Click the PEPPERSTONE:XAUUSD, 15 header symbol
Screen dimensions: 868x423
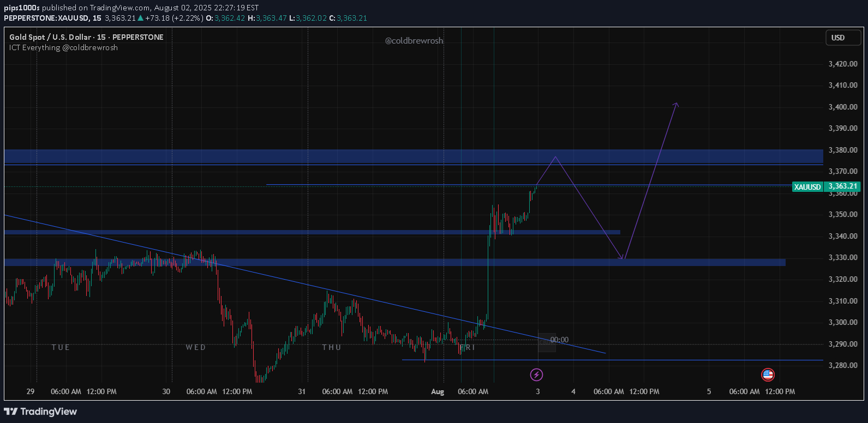click(53, 18)
